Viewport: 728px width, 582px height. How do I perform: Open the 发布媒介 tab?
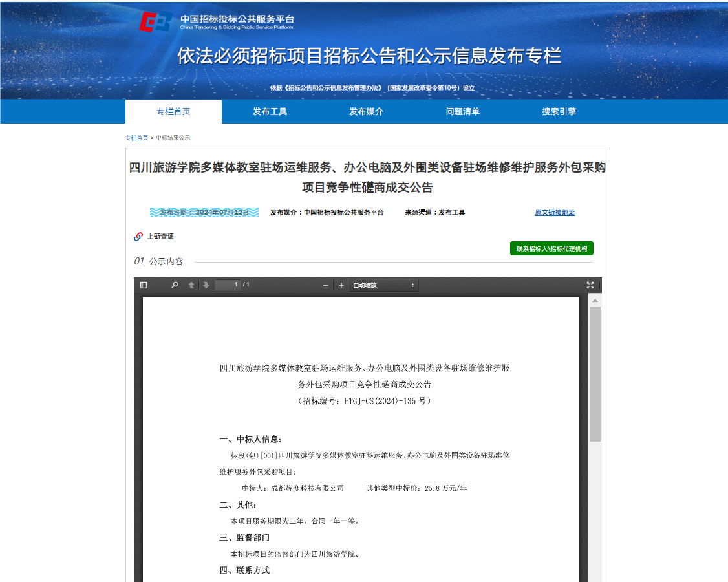(x=367, y=111)
